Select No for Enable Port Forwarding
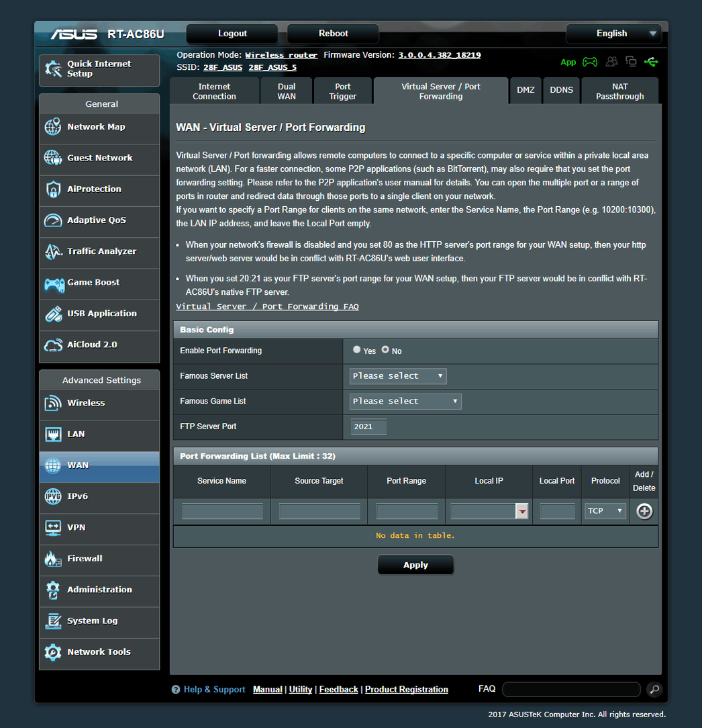702x728 pixels. pyautogui.click(x=385, y=350)
